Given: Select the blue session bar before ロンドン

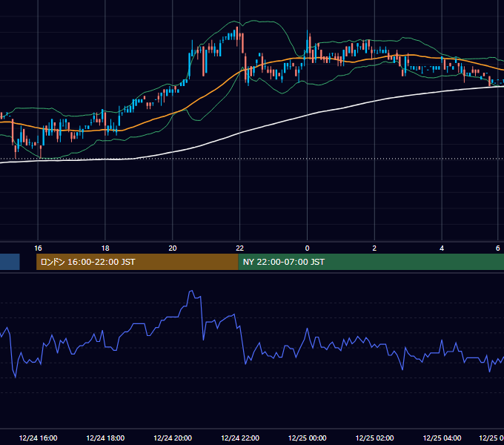Looking at the screenshot, I should pos(10,262).
